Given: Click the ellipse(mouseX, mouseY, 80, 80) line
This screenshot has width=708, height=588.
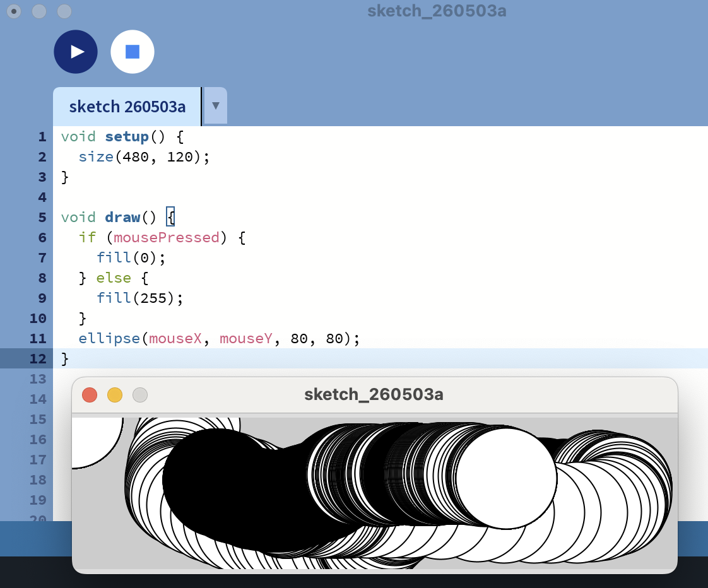Looking at the screenshot, I should pos(219,338).
